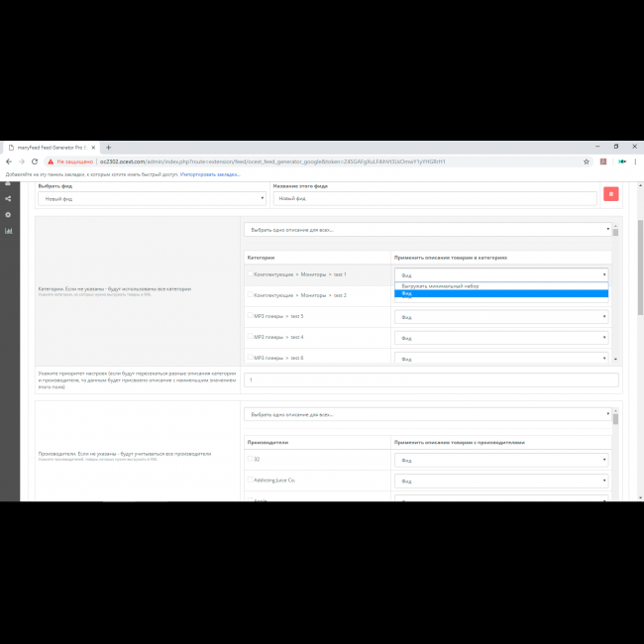Open the settings gear in the sidebar
644x644 pixels.
pos(8,214)
